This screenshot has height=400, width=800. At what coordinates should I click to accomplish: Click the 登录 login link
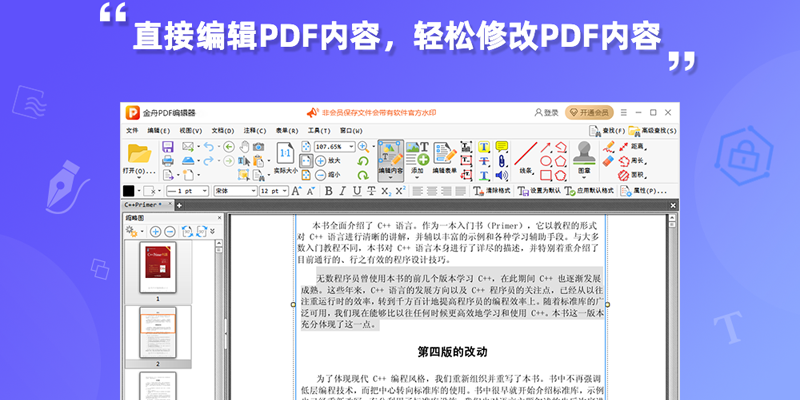546,112
